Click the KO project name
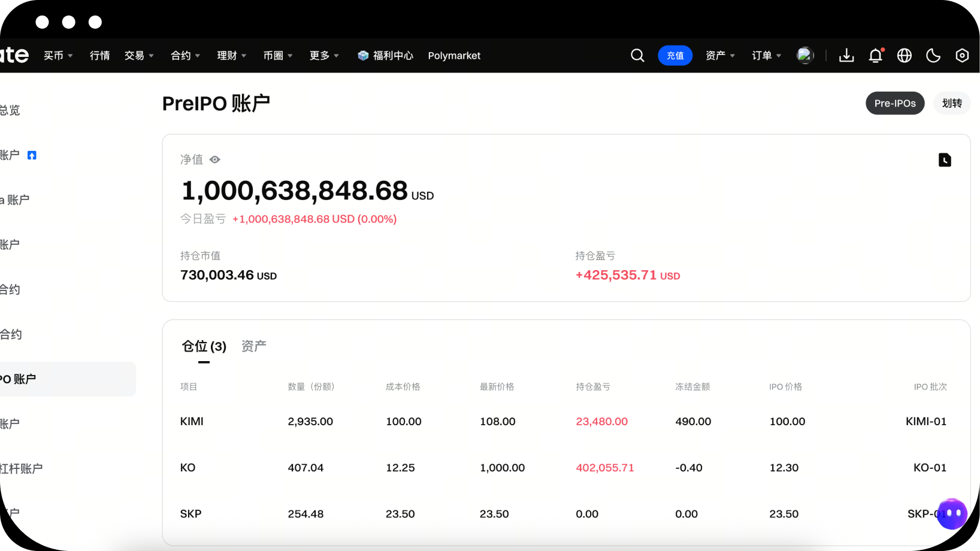This screenshot has height=551, width=980. tap(187, 468)
